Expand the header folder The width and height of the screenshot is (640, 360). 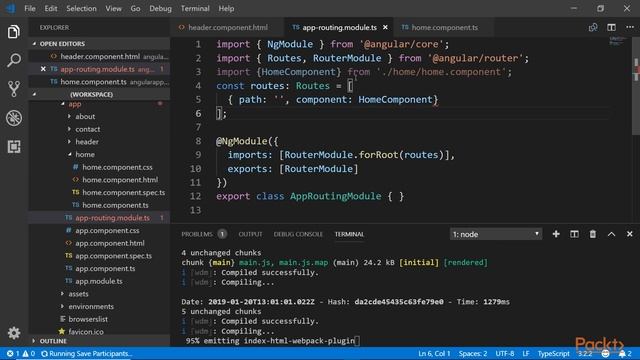(87, 142)
